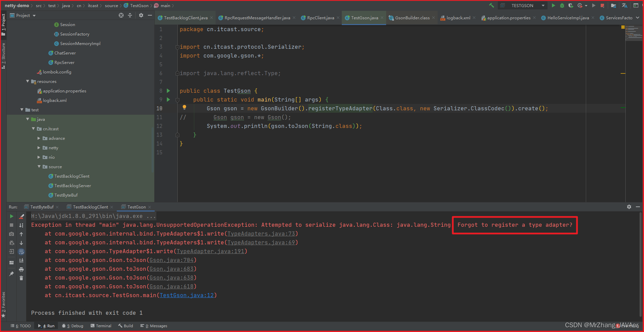Open the Build tool window

126,326
